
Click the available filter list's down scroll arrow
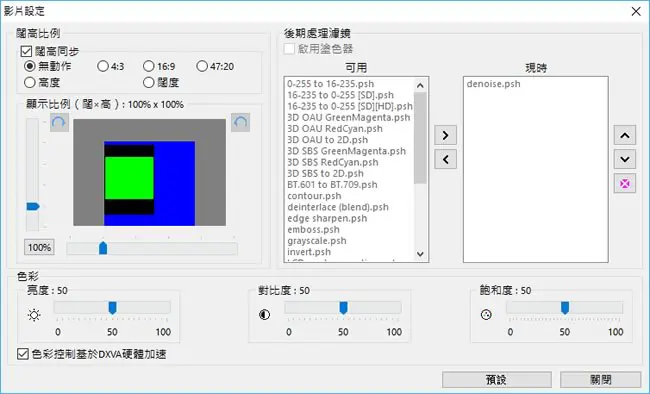(x=420, y=254)
